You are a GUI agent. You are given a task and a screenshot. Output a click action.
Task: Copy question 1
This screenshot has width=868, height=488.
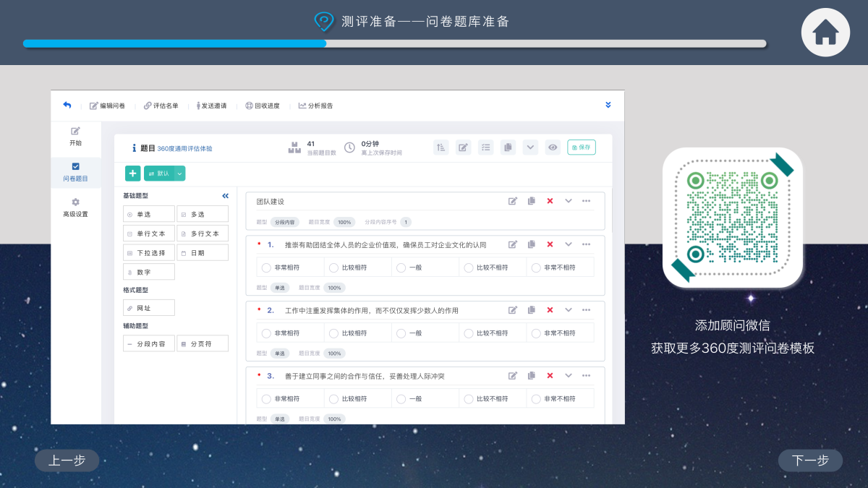point(532,244)
